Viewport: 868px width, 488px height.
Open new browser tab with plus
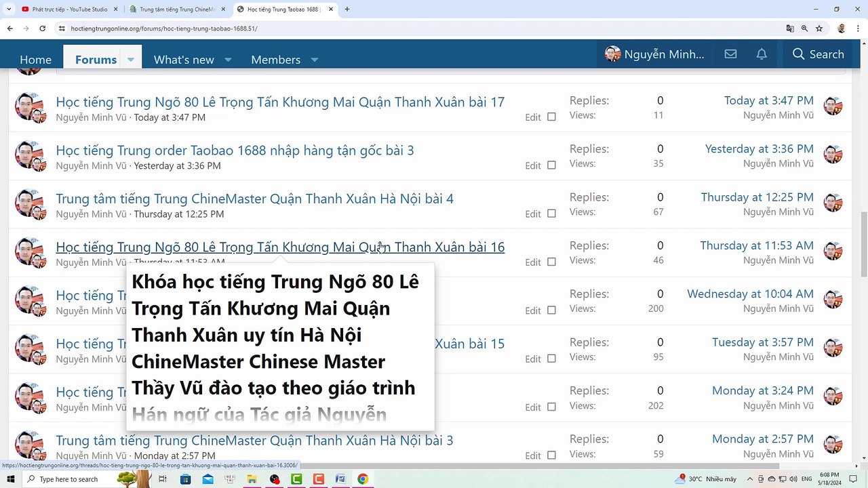click(347, 9)
